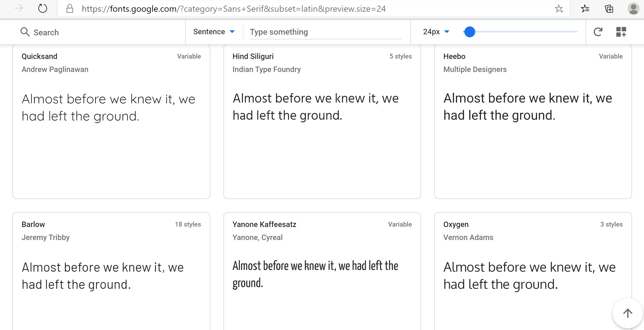Open the Oxygen font card

[533, 271]
